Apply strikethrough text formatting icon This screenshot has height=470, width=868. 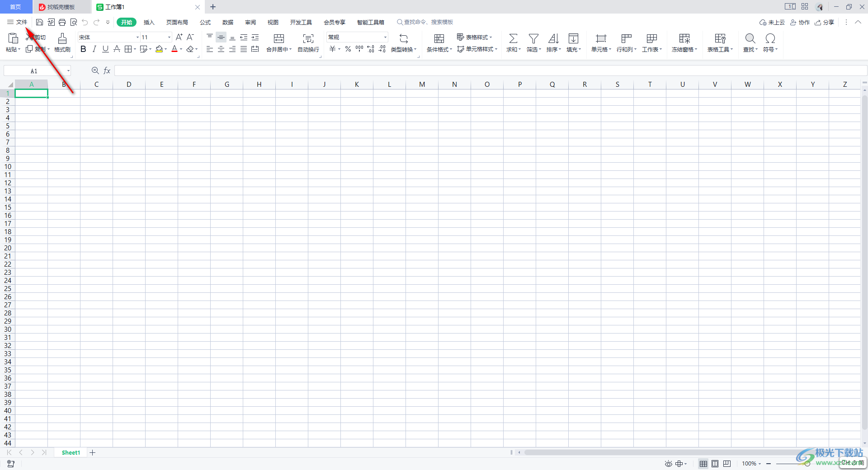point(117,49)
